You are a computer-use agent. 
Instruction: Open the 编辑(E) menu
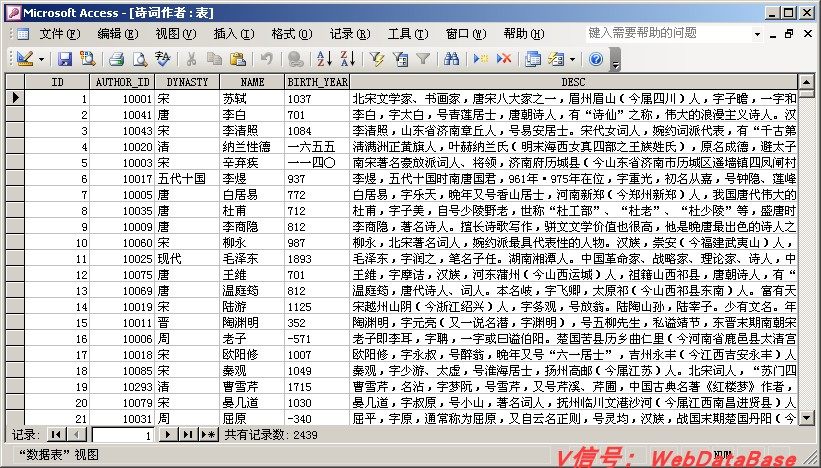(118, 34)
